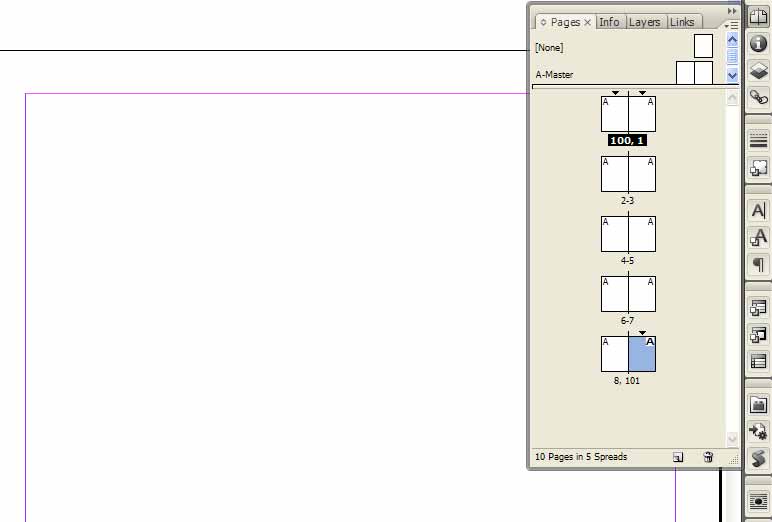Click the masters list scrollbar thumb

tap(732, 57)
